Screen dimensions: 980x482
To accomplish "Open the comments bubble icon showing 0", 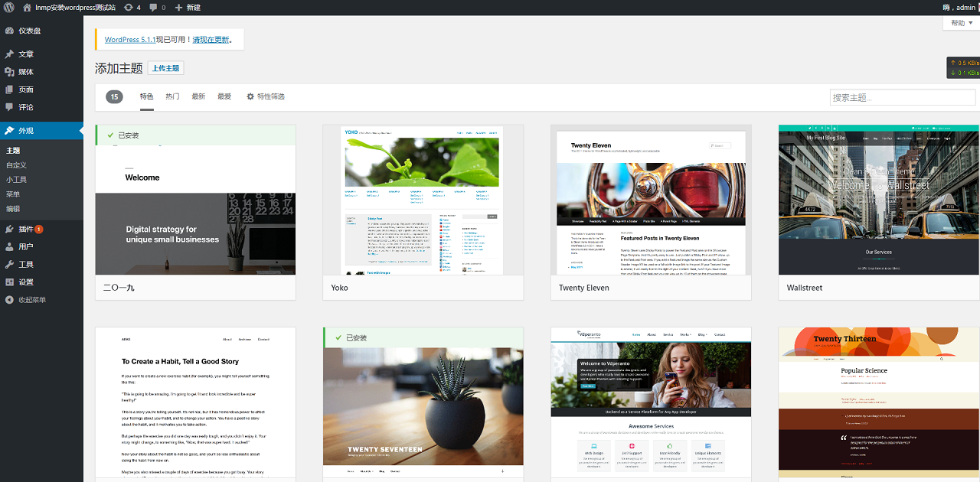I will 153,8.
